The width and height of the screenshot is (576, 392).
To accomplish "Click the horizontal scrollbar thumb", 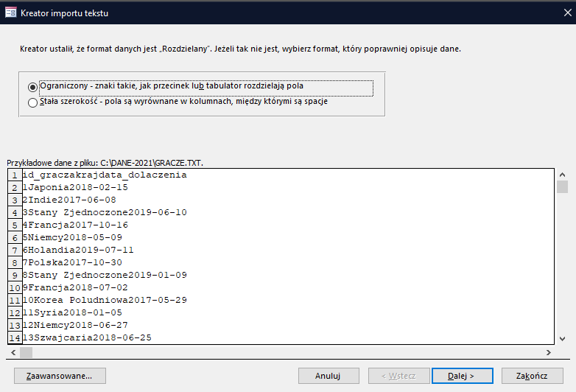I will (26, 352).
